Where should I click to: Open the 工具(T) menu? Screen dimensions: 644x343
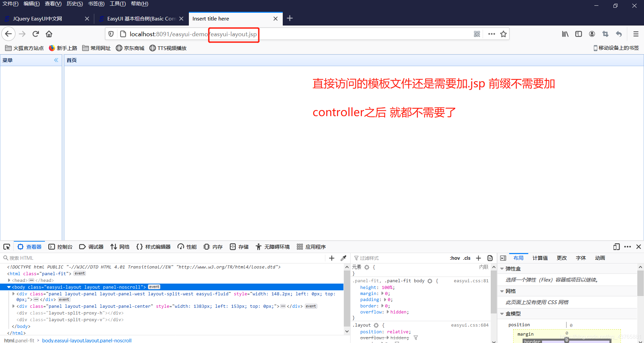(118, 4)
